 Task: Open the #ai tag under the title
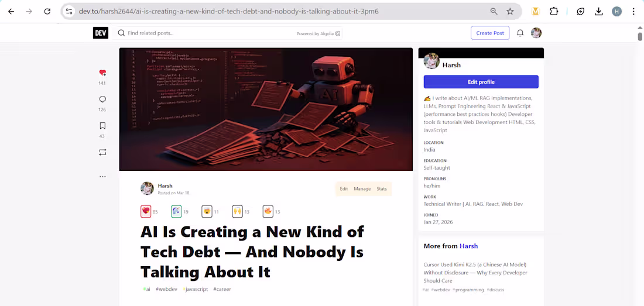click(146, 289)
